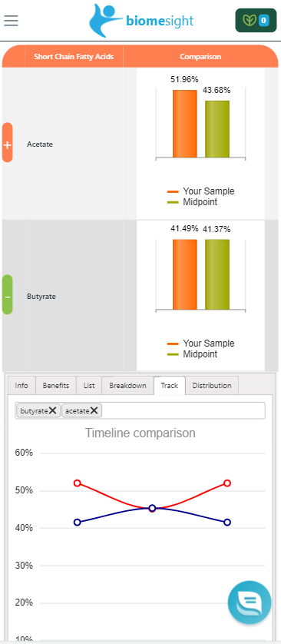Viewport: 281px width, 644px height.
Task: Remove the butyrate tag
Action: point(52,410)
